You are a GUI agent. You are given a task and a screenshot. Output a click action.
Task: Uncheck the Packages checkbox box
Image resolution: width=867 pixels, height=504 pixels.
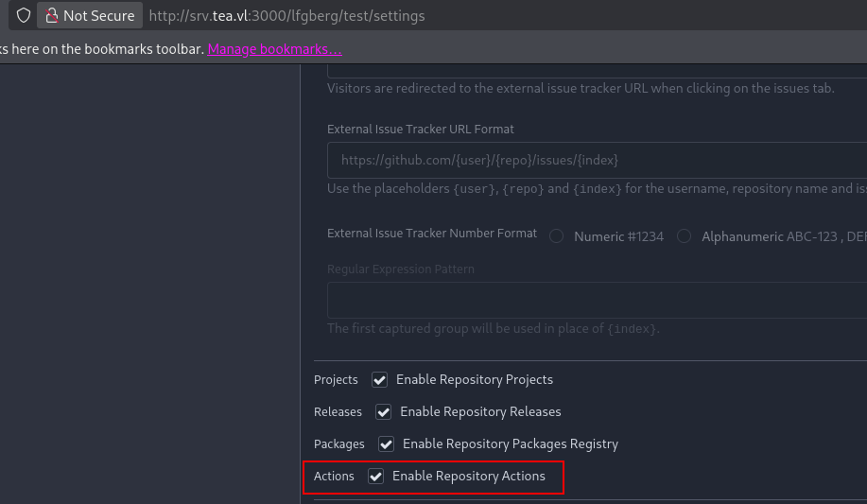[x=387, y=444]
